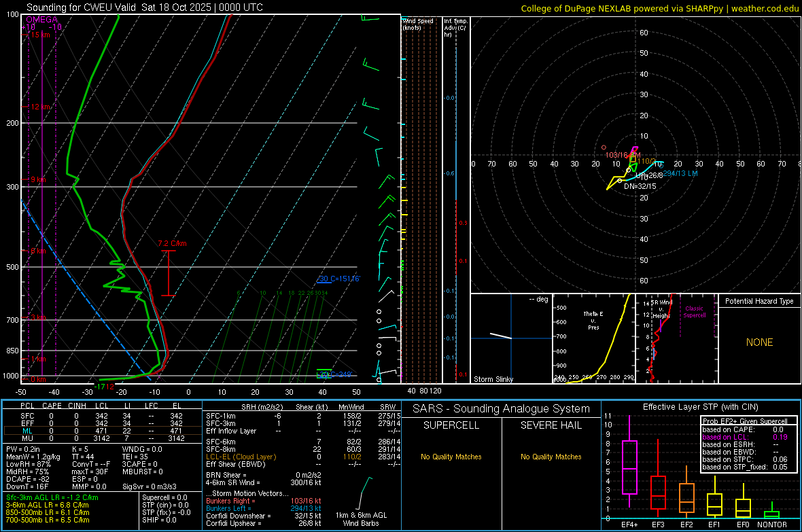Click the 'based on LCL:' probability row
The width and height of the screenshot is (802, 532).
coord(745,437)
